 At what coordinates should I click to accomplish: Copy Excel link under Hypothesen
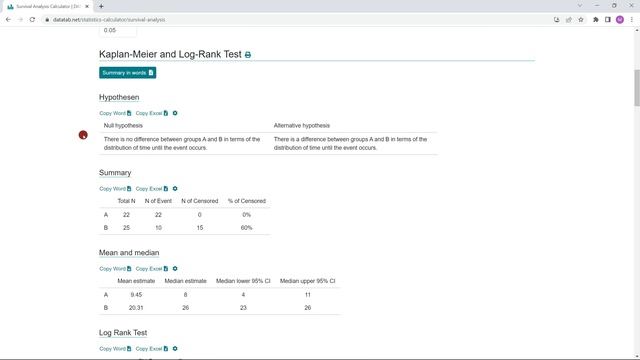pos(152,113)
